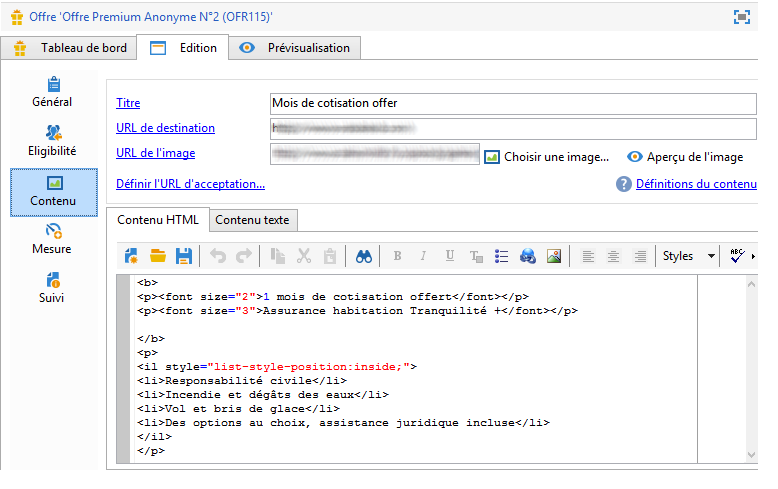Viewport: 778px width, 489px height.
Task: Open the Général section
Action: pyautogui.click(x=53, y=93)
